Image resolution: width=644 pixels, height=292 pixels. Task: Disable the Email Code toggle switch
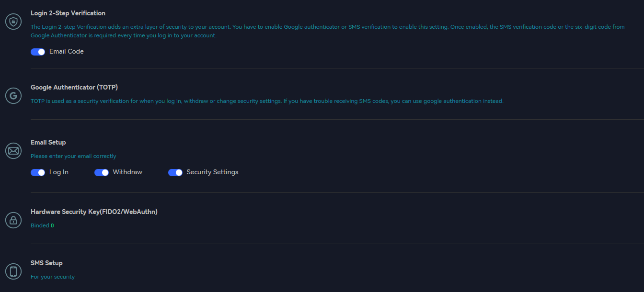pos(38,52)
